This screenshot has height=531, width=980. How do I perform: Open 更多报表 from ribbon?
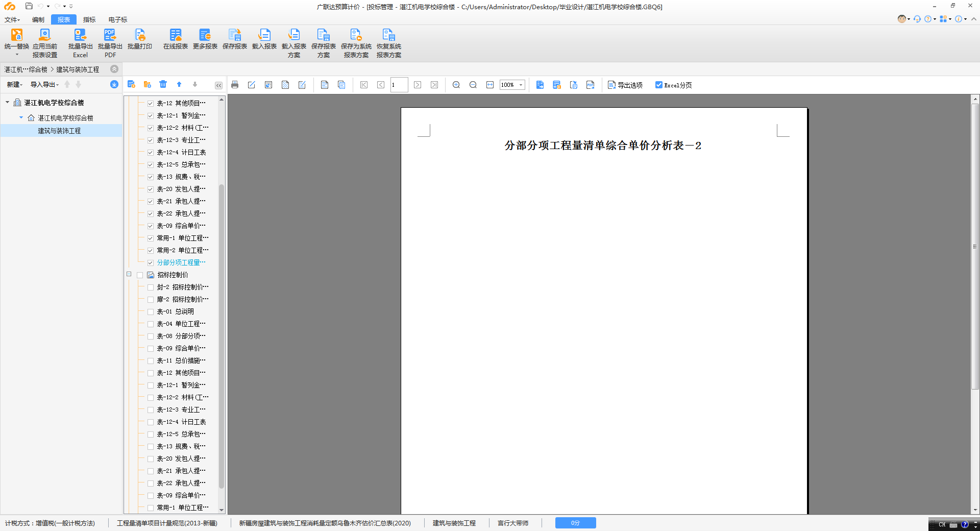[205, 39]
